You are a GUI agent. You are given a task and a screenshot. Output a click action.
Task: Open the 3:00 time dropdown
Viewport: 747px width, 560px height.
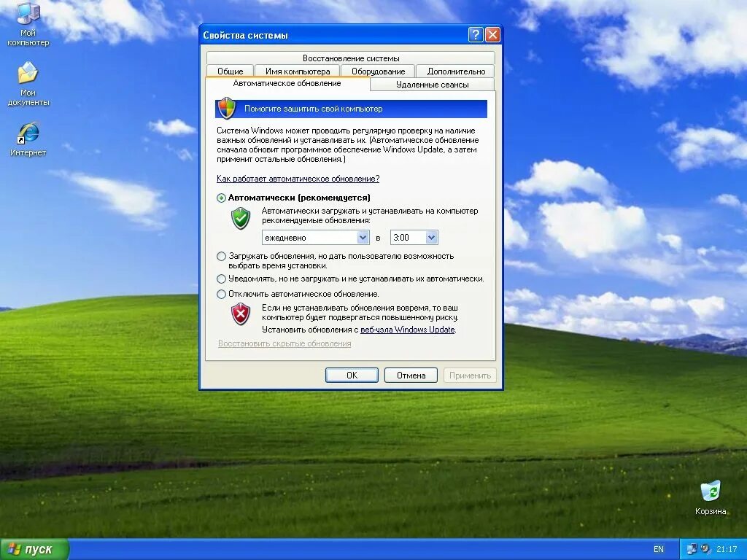414,237
